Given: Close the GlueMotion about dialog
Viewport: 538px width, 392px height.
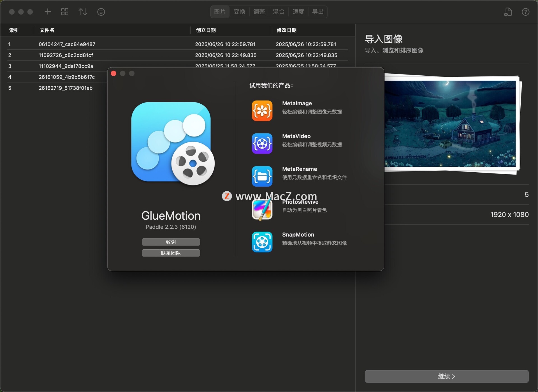Looking at the screenshot, I should click(x=113, y=73).
